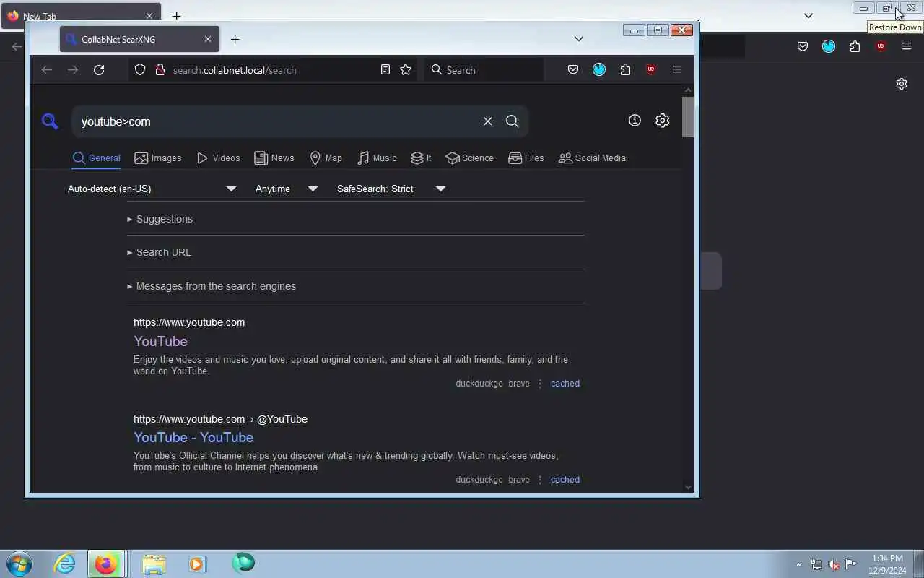Click https://www.youtube.com URL above YouTube title

point(189,322)
